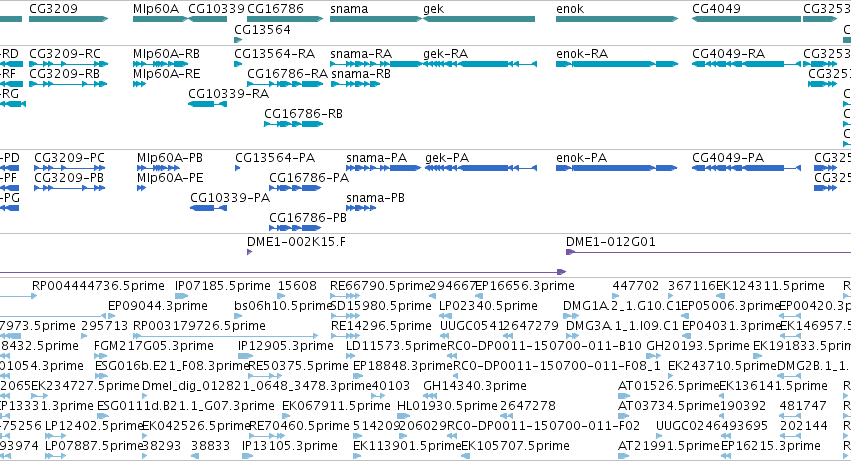This screenshot has height=461, width=851.
Task: Click transcript CG10339-RA
Action: tap(228, 94)
